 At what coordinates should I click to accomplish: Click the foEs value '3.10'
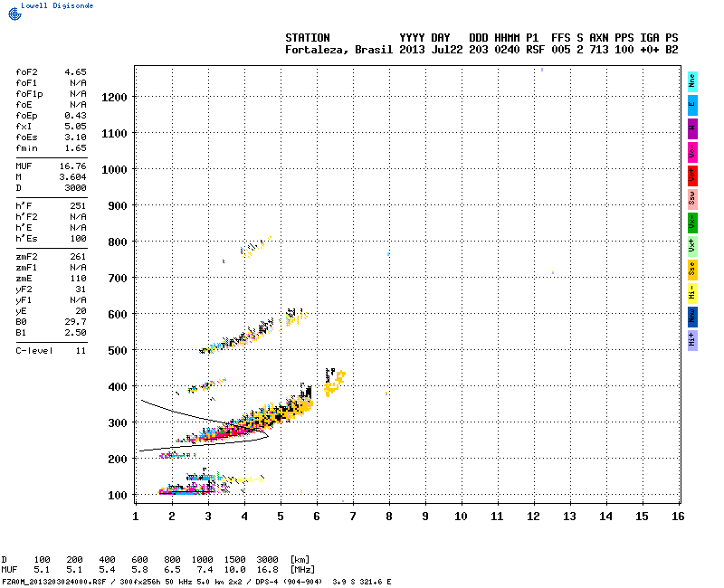(75, 138)
